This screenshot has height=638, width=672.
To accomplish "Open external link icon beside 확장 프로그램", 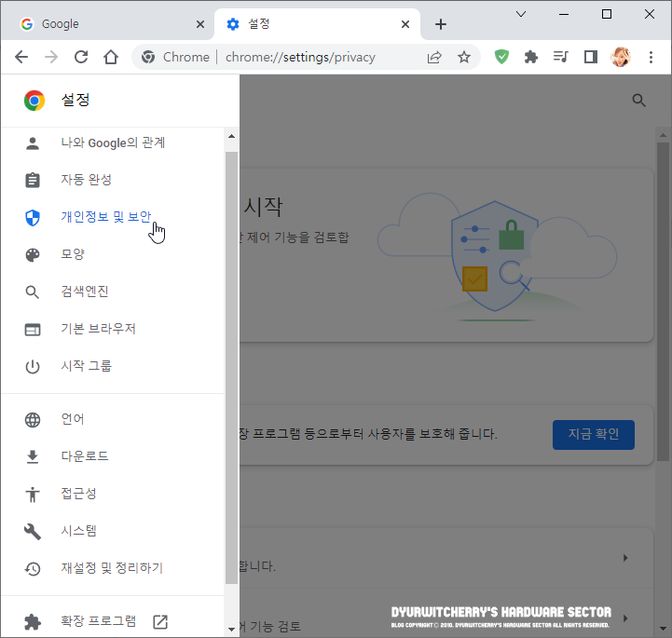I will click(160, 622).
